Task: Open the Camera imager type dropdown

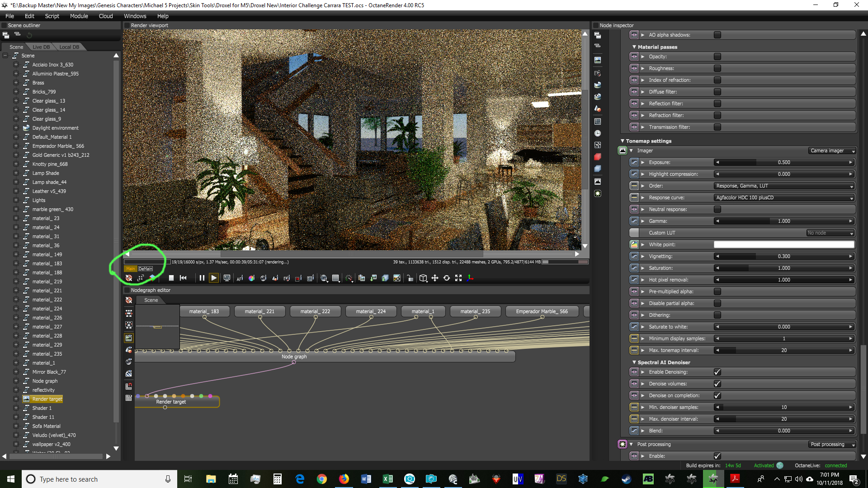Action: pos(831,150)
